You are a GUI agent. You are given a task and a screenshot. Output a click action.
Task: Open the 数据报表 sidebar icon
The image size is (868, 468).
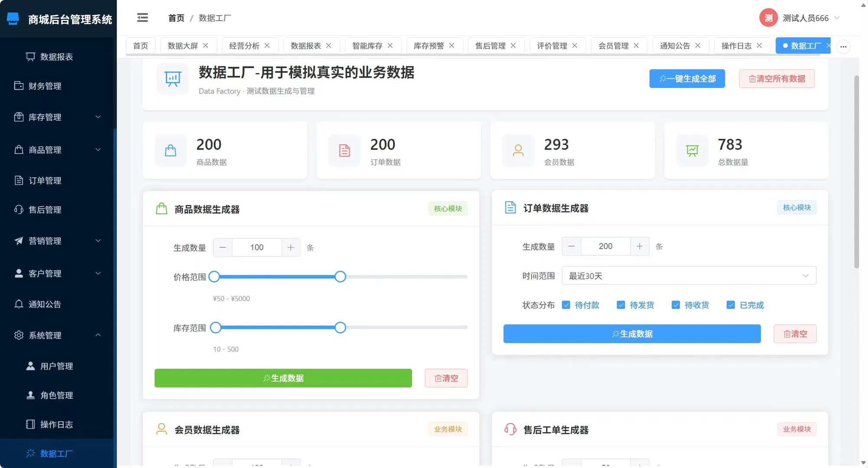30,57
